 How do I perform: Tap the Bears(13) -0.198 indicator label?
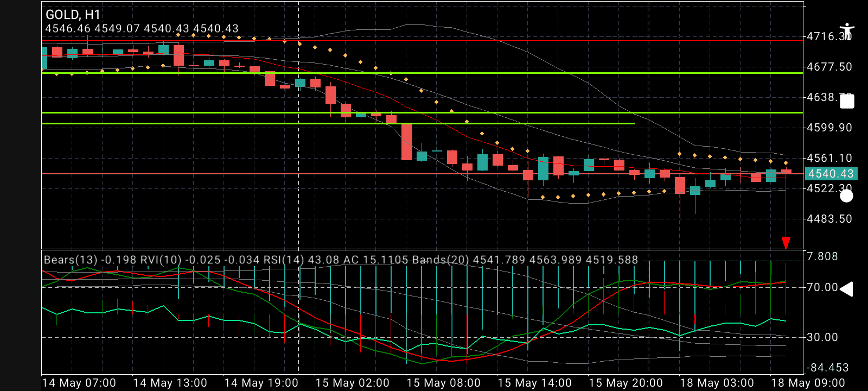pyautogui.click(x=91, y=260)
